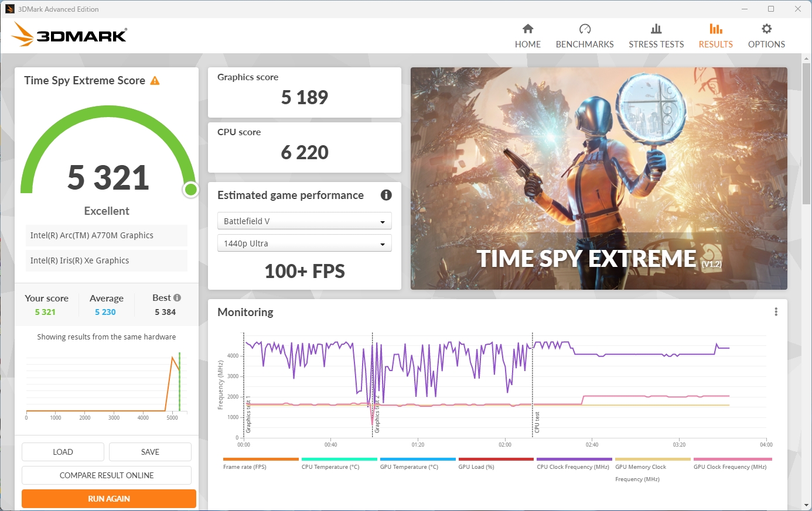Click the Home house icon

pos(528,29)
